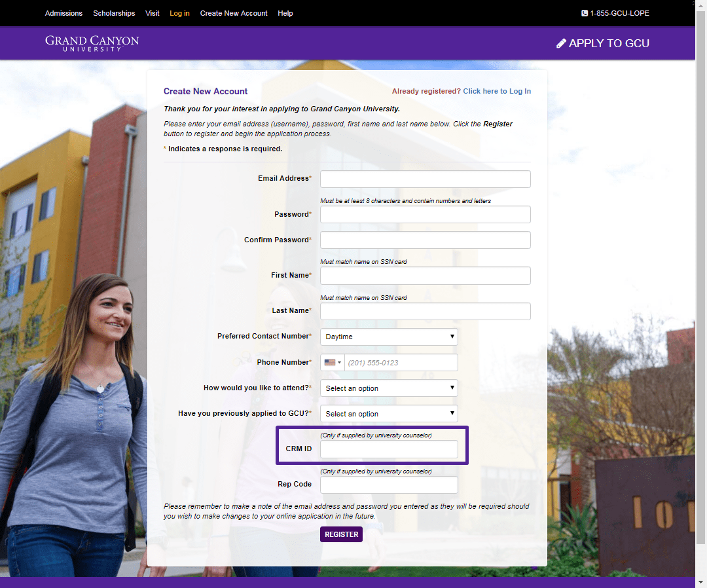
Task: Open the Scholarships menu
Action: tap(114, 13)
